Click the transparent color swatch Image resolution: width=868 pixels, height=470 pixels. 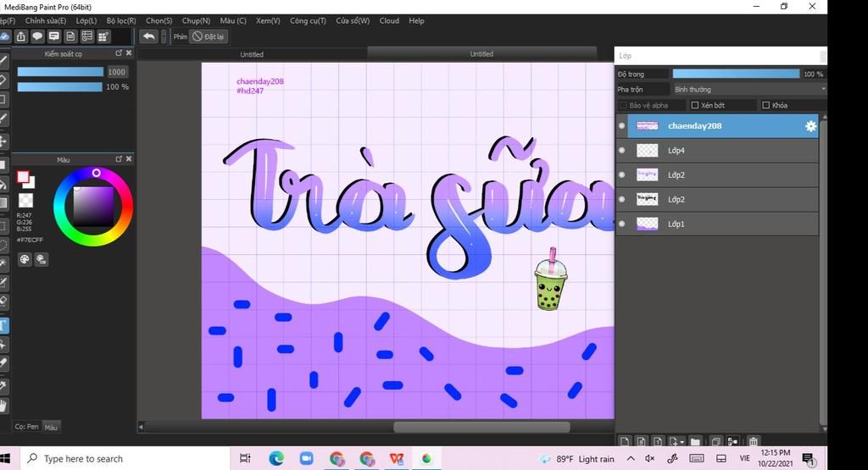25,200
